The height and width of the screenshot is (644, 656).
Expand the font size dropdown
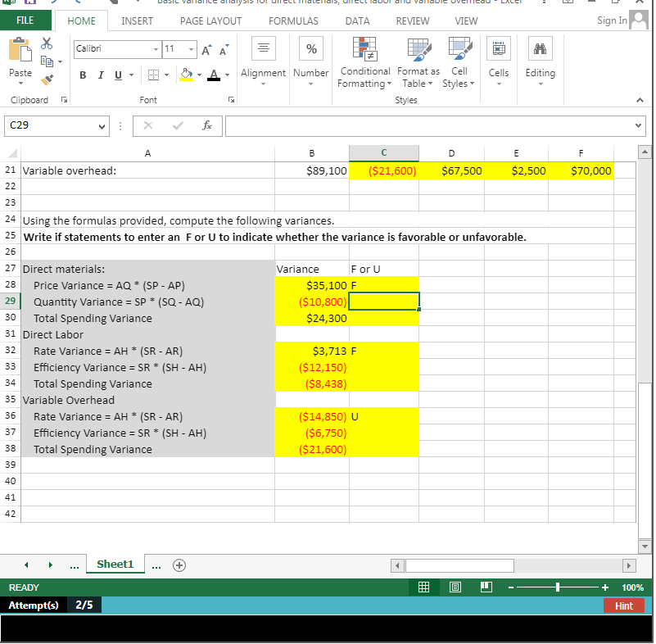[x=191, y=49]
